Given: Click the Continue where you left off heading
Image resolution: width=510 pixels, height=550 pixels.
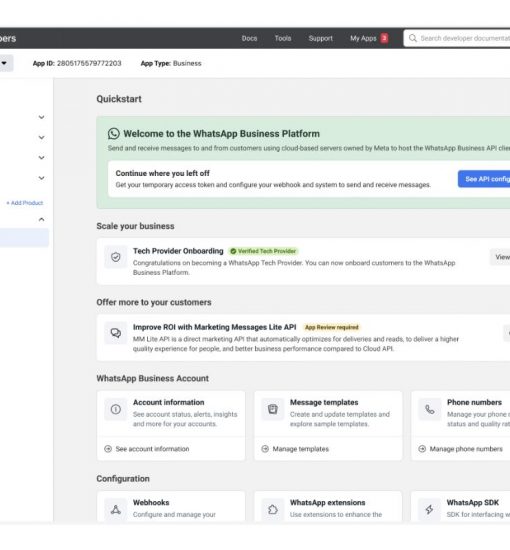Looking at the screenshot, I should 162,173.
